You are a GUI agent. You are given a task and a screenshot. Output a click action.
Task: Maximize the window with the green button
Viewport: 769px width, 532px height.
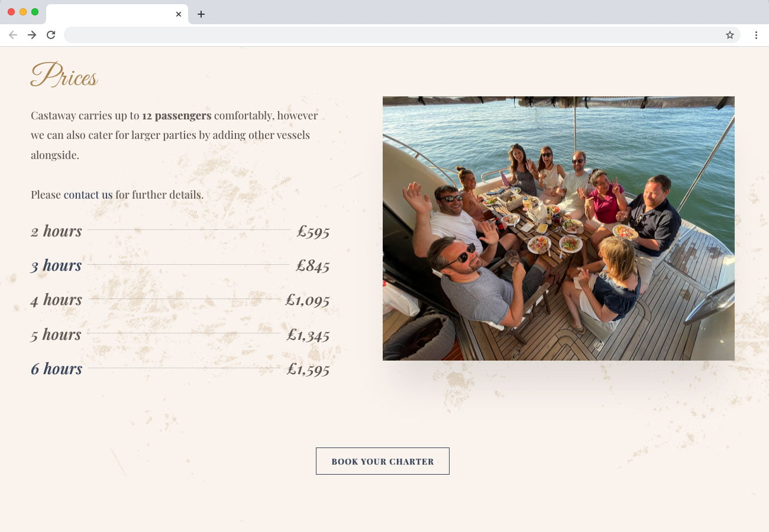pyautogui.click(x=35, y=12)
